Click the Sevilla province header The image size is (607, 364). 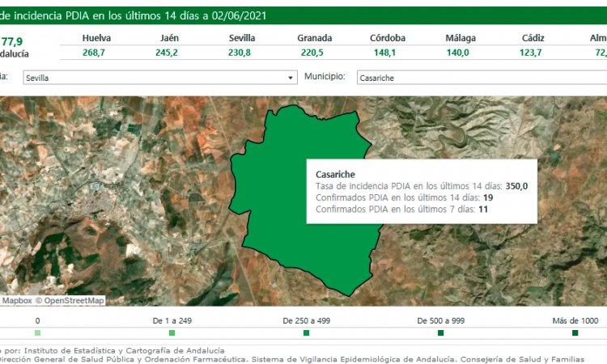coord(243,38)
